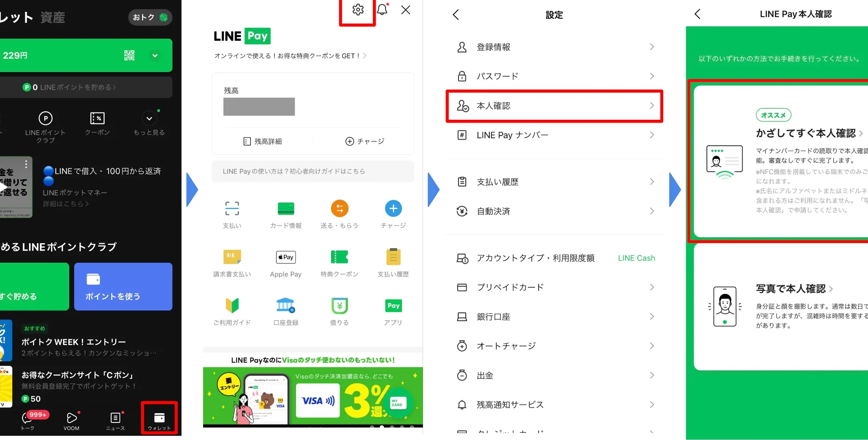The image size is (868, 440).
Task: Tap the online coupon GET promo link
Action: tap(290, 56)
